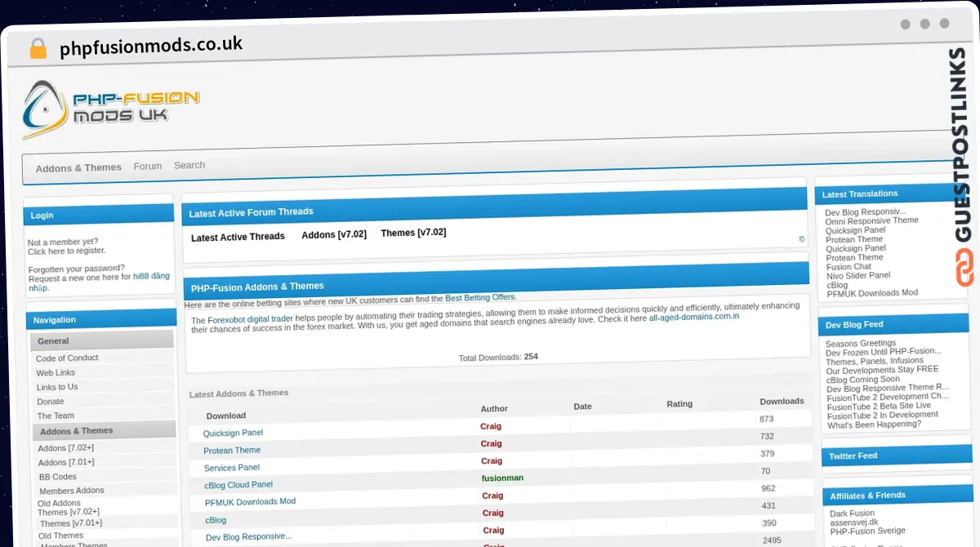Open Fusion Chat in Latest Translations
This screenshot has height=547, width=980.
coord(849,266)
